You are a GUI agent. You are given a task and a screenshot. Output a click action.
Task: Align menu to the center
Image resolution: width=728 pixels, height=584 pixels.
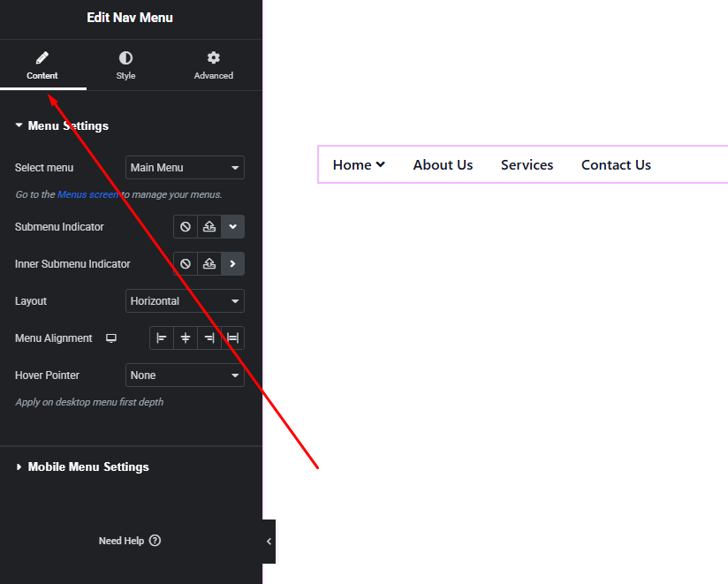pos(186,338)
